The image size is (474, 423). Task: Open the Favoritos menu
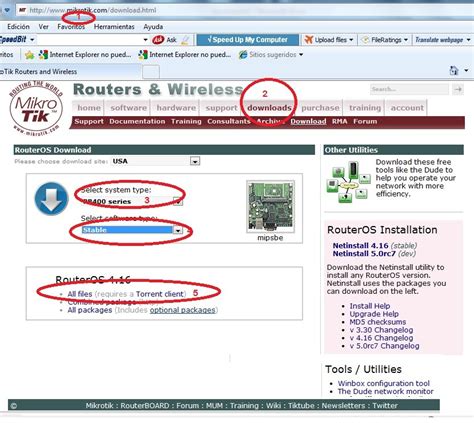click(71, 27)
